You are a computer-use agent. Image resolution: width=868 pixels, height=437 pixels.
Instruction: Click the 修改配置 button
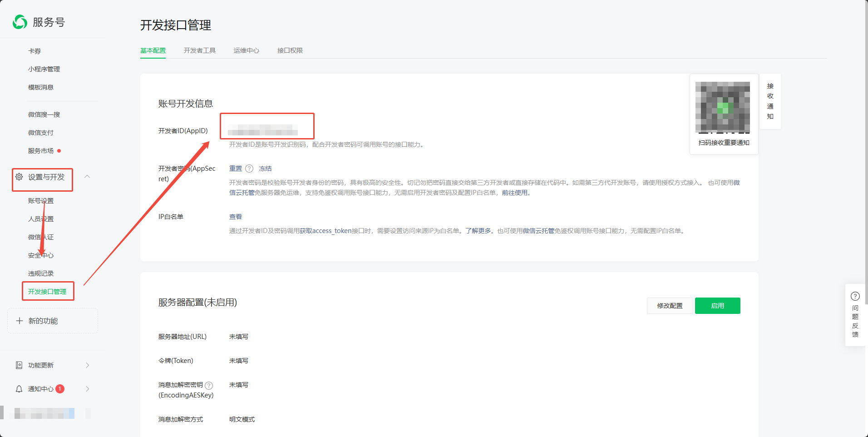click(670, 306)
